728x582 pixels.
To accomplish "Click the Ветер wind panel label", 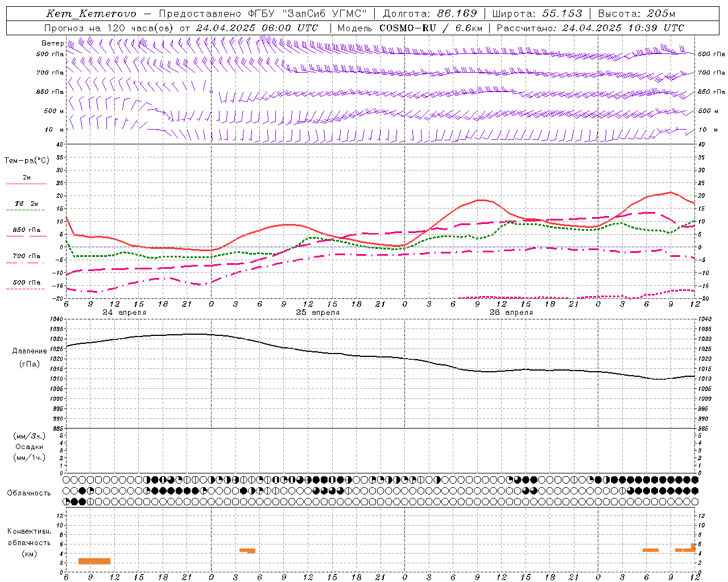I will pos(52,43).
